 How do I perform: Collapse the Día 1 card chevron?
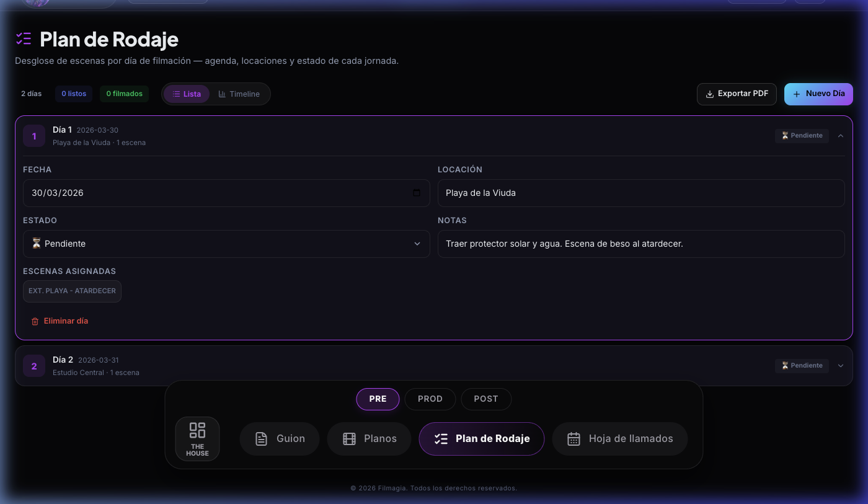841,136
